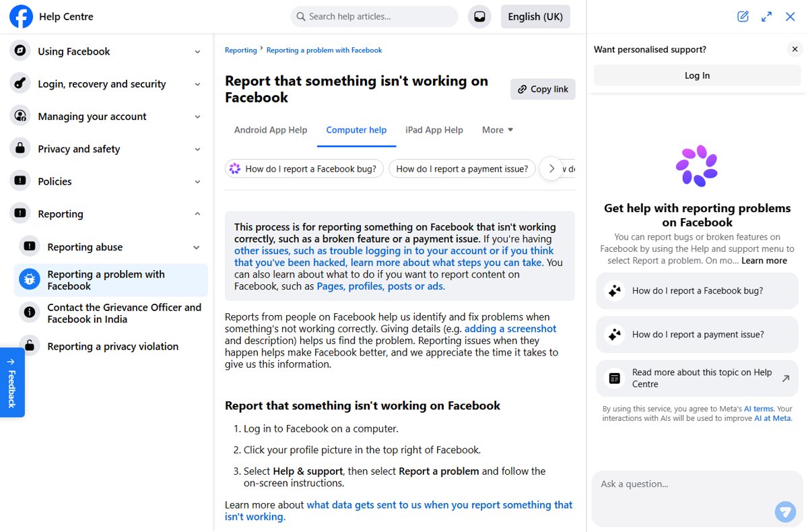
Task: Open the More tabs dropdown
Action: click(x=498, y=130)
